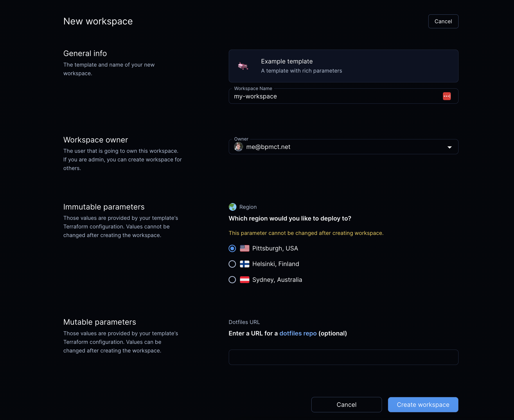Screen dimensions: 514x420
Task: Click the Create workspace button
Action: (423, 404)
